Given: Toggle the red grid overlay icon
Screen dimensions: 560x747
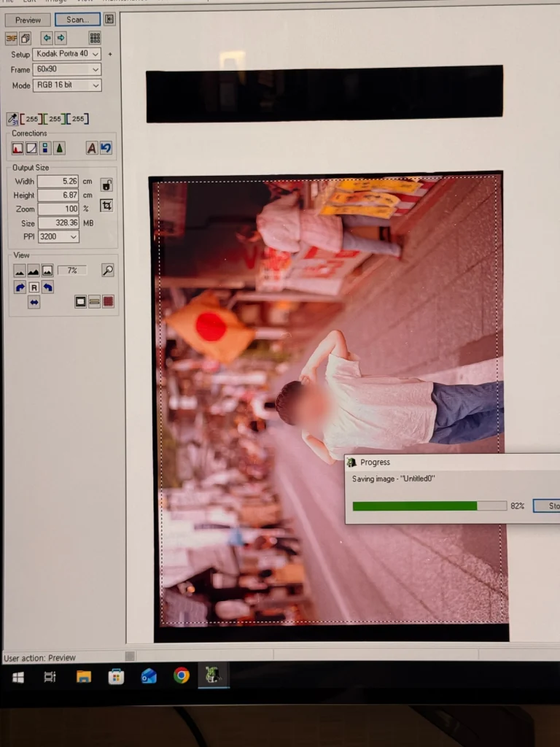Looking at the screenshot, I should [x=108, y=301].
